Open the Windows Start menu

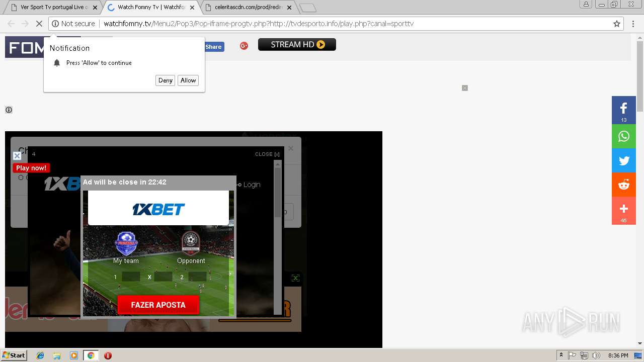click(x=14, y=355)
